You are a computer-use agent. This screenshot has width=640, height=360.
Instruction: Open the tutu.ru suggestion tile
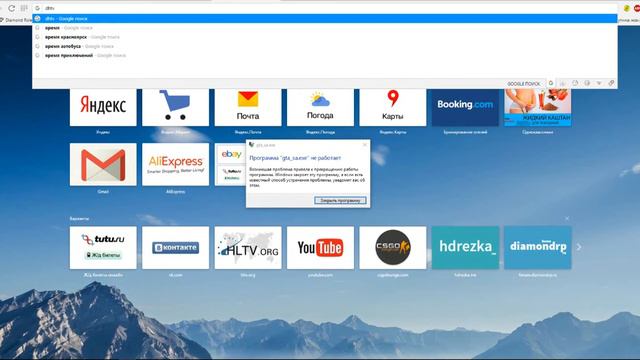pyautogui.click(x=103, y=248)
